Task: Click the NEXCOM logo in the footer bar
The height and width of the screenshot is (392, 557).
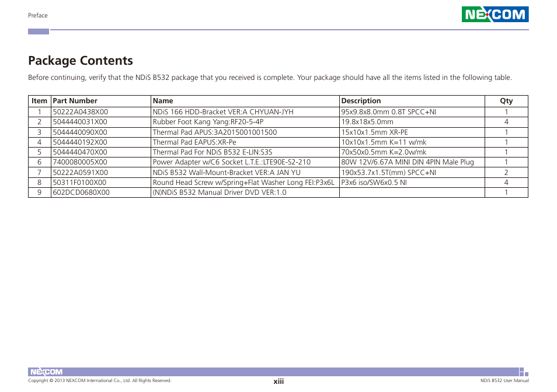Action: (x=46, y=372)
